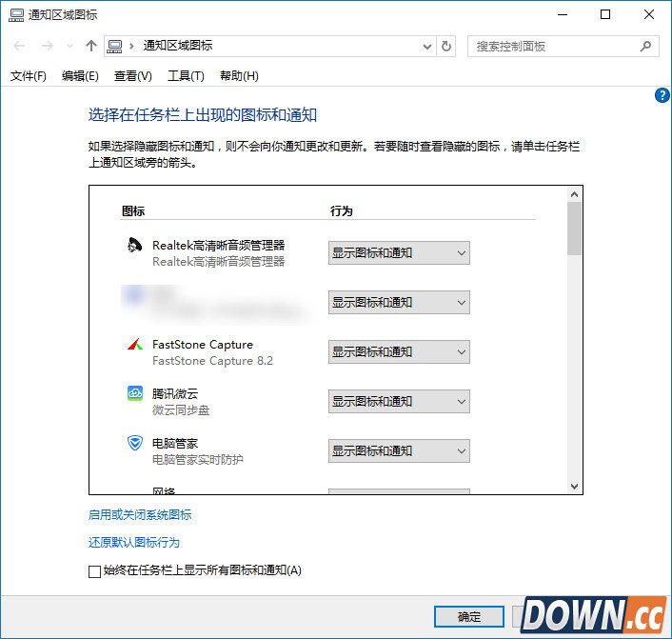Close the 通知区域图标 window
Viewport: 672px width, 639px height.
point(649,14)
